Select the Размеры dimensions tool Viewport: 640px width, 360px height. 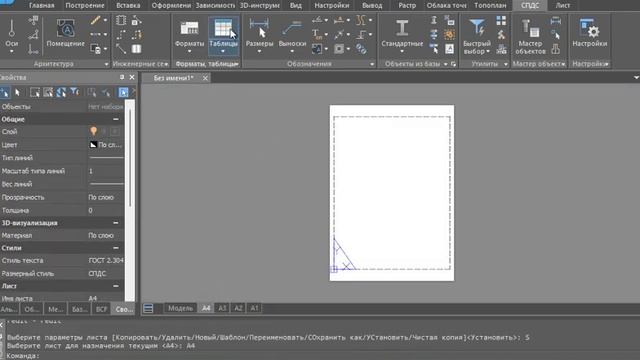coord(259,36)
